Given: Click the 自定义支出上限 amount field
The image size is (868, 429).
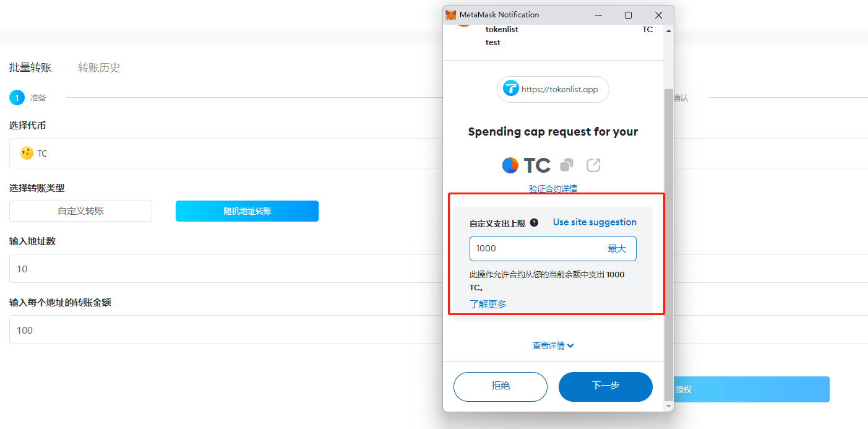Looking at the screenshot, I should click(x=552, y=248).
